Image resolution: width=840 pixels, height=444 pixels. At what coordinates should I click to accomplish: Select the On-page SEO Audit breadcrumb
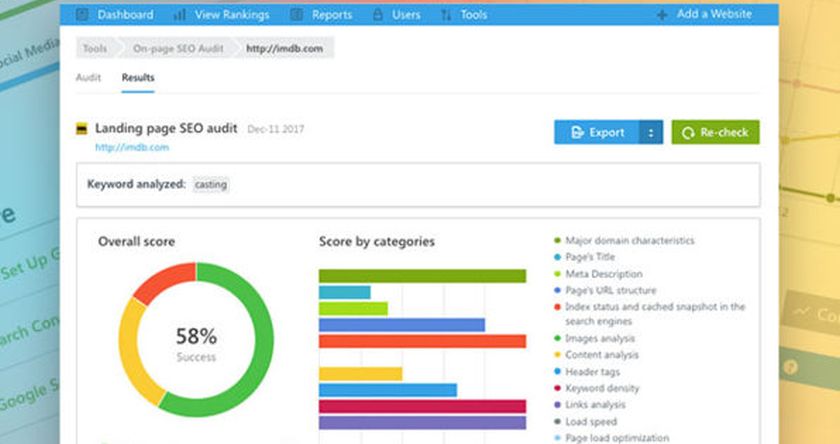[x=178, y=48]
